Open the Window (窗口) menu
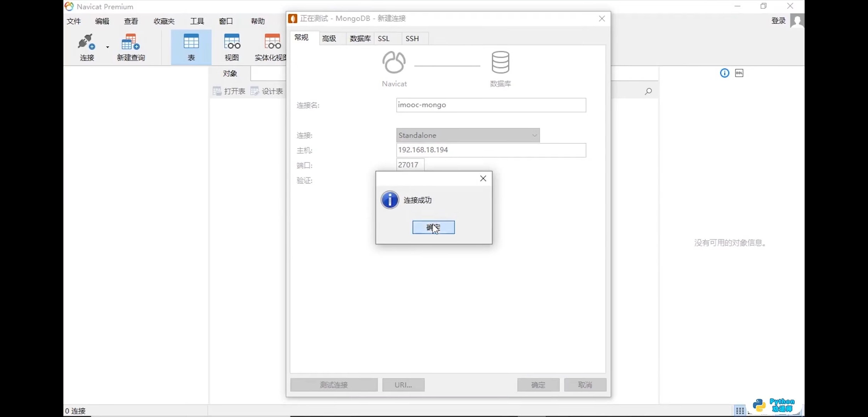The width and height of the screenshot is (868, 417). coord(226,21)
